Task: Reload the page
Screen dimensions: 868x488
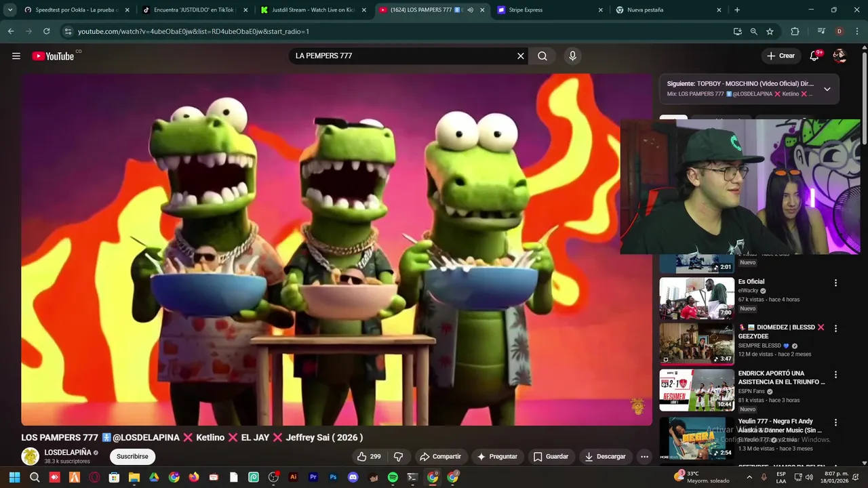Action: [x=46, y=31]
